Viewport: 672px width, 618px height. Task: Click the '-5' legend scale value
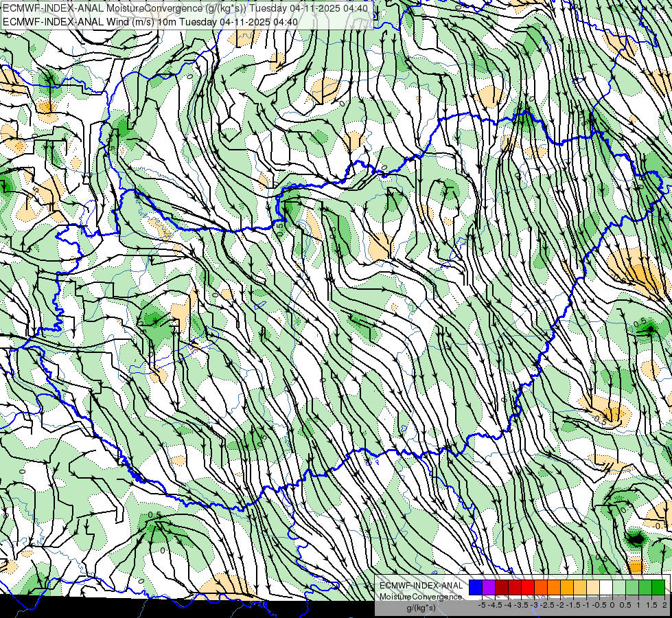482,605
